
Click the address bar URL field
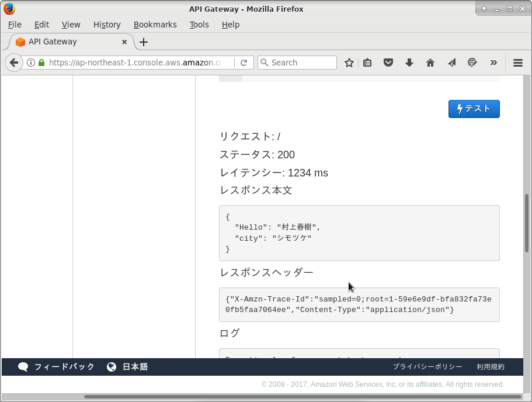click(x=135, y=63)
